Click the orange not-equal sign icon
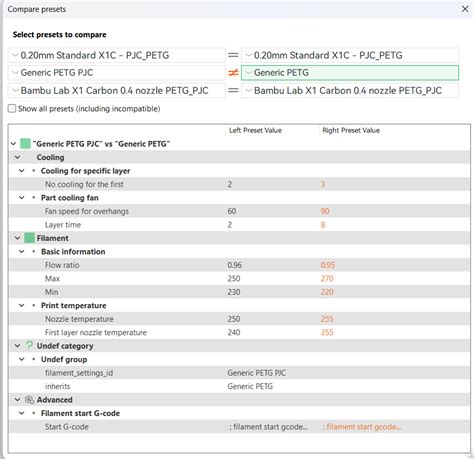474x459 pixels. point(233,73)
